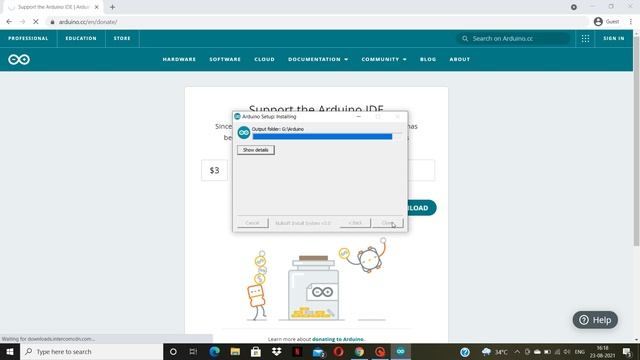Open the notification center icon
Viewport: 640px width, 360px height.
click(x=627, y=352)
